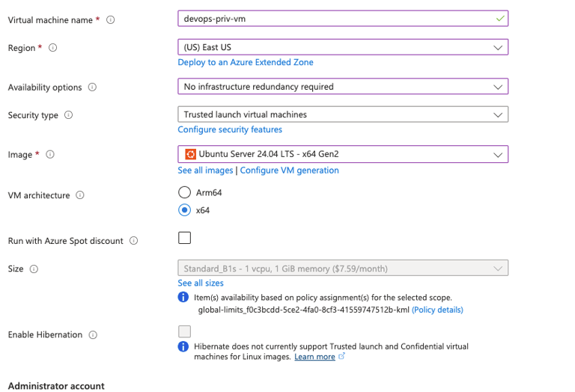Click info icon next to Azure Spot discount
Image resolution: width=575 pixels, height=392 pixels.
coord(134,241)
